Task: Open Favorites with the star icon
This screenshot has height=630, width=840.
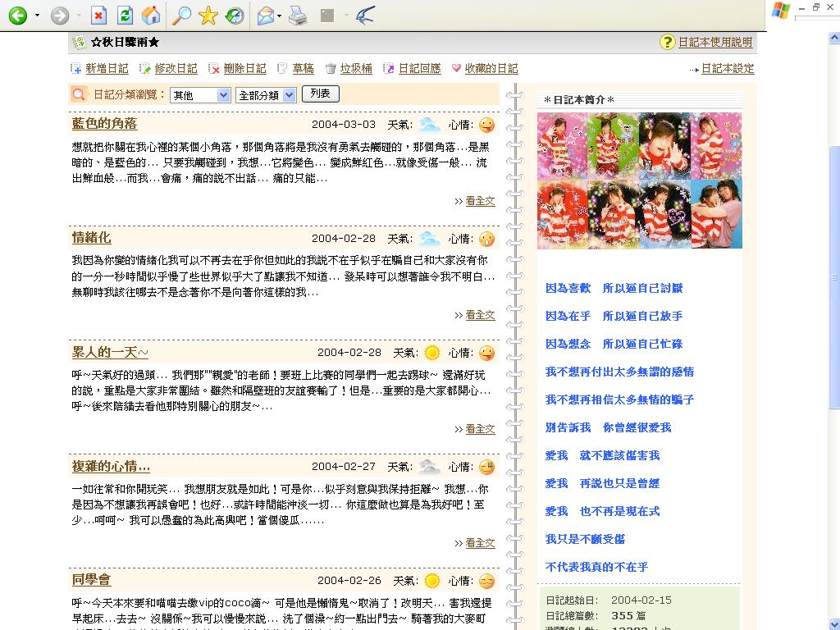Action: point(208,15)
